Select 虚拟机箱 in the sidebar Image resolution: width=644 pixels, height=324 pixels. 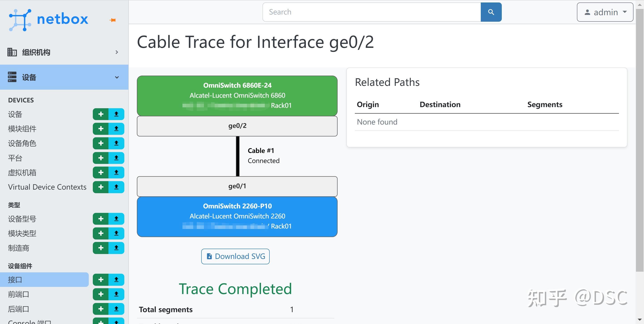tap(22, 172)
